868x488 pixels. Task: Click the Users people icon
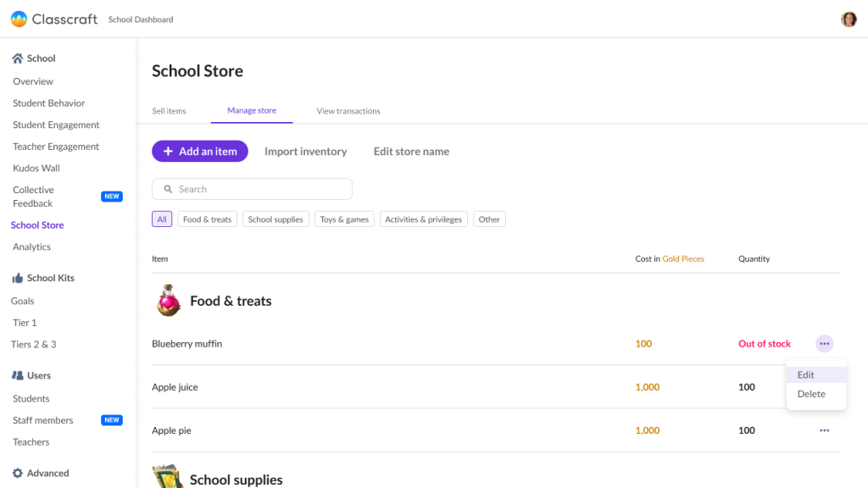[x=18, y=375]
